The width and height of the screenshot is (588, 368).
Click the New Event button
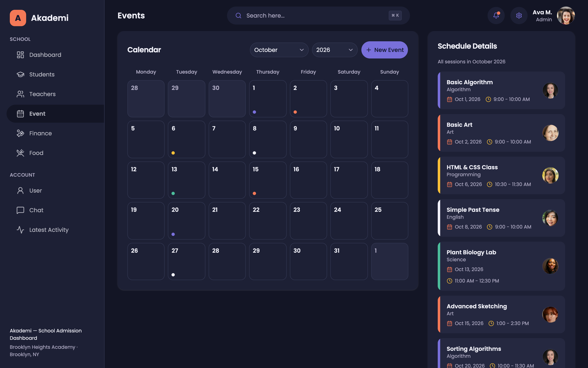coord(384,50)
